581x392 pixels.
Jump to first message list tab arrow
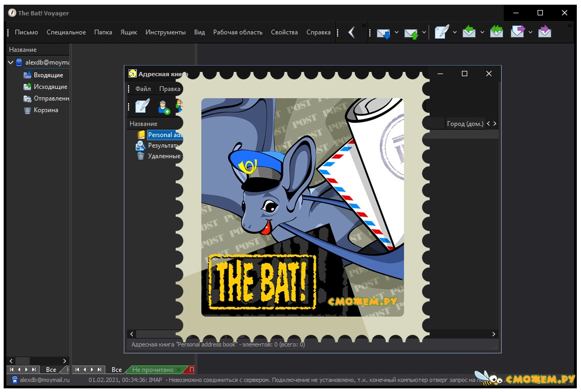(x=77, y=369)
